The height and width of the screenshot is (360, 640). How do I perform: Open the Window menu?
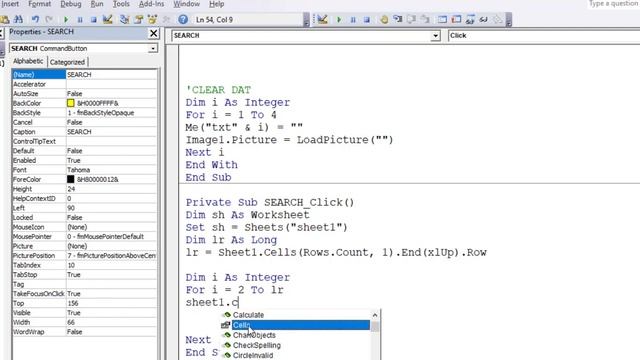click(187, 4)
